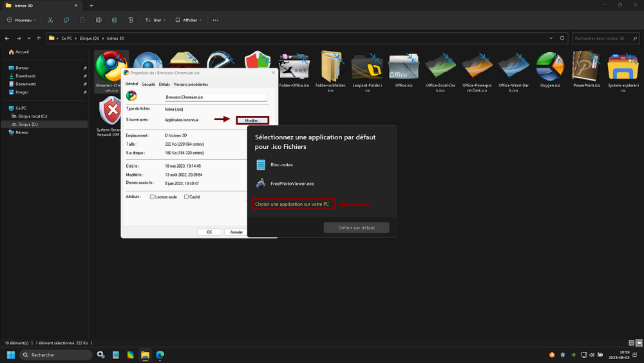Click the Modifier... button
The image size is (644, 363).
(x=252, y=120)
